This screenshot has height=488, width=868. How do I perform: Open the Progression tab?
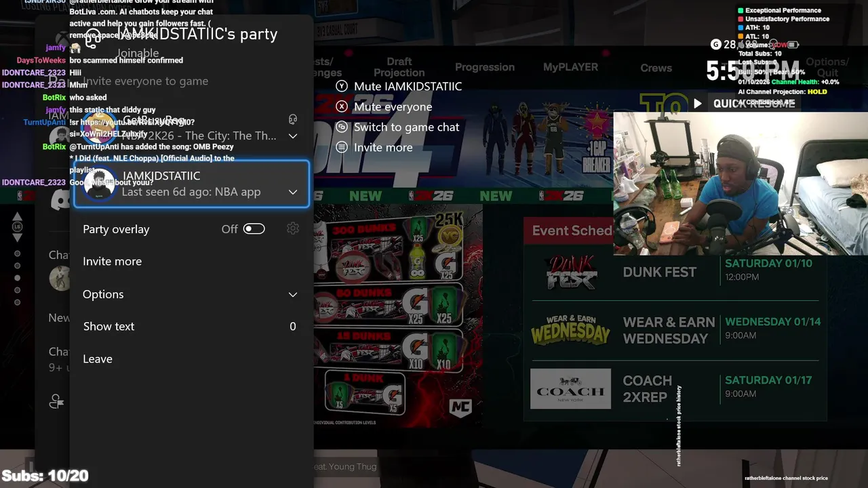click(485, 67)
